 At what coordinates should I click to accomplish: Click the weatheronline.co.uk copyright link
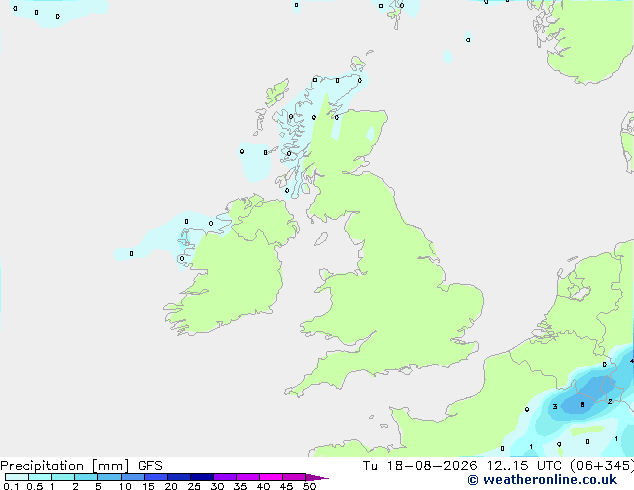(542, 480)
